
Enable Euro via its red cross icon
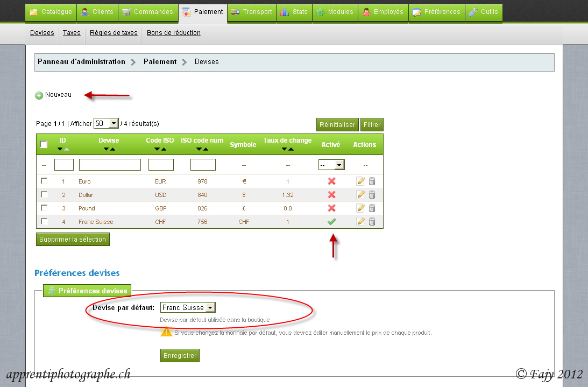pyautogui.click(x=331, y=181)
